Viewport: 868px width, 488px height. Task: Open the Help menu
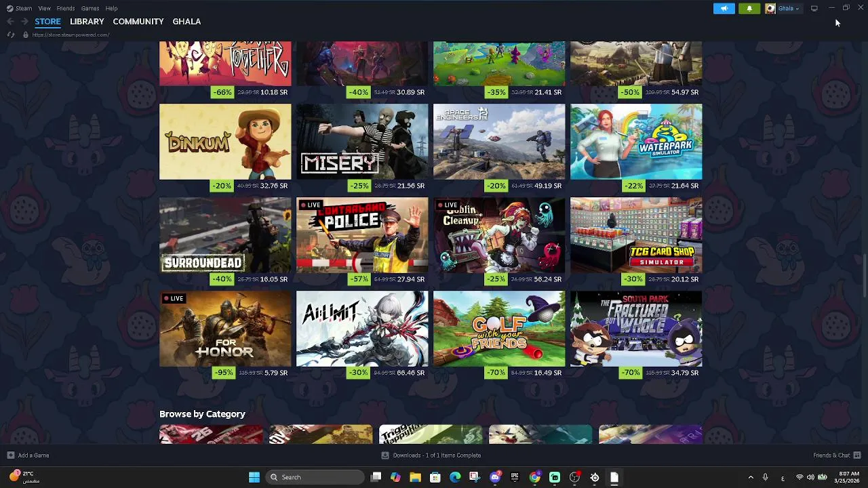pyautogui.click(x=111, y=8)
